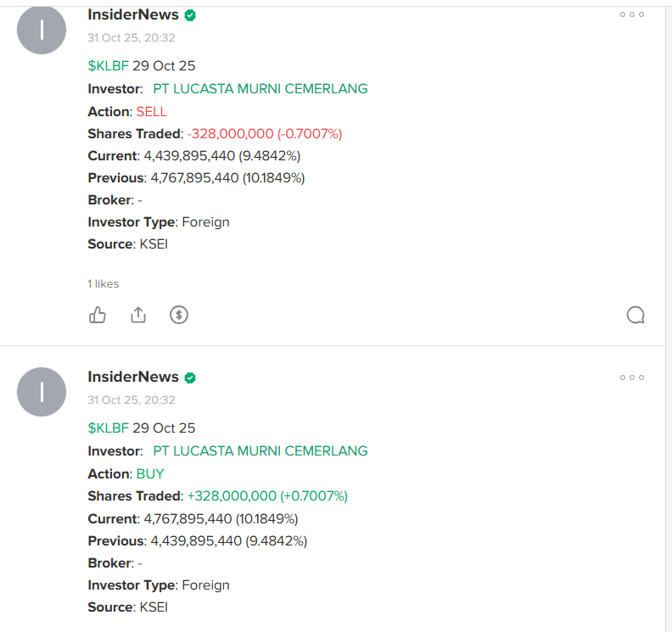672x632 pixels.
Task: Like the SELL post with thumbs-up icon
Action: pos(98,315)
